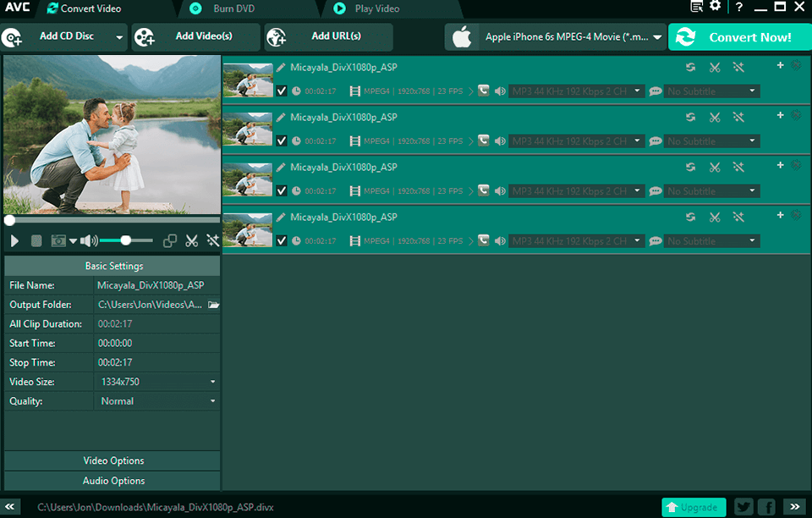Open the No Subtitle dropdown for the first clip

[711, 91]
